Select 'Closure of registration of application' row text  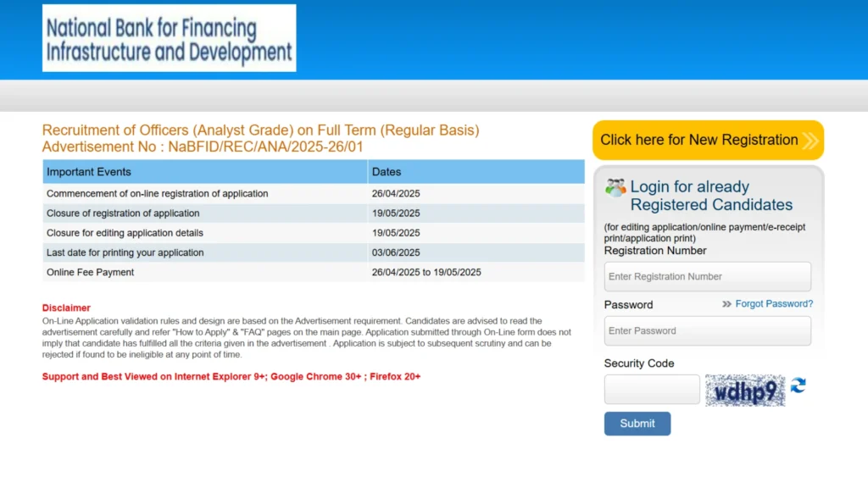pyautogui.click(x=123, y=213)
